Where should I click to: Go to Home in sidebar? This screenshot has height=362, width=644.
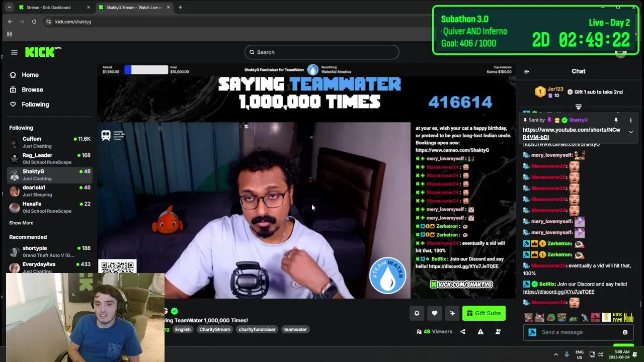(x=30, y=75)
